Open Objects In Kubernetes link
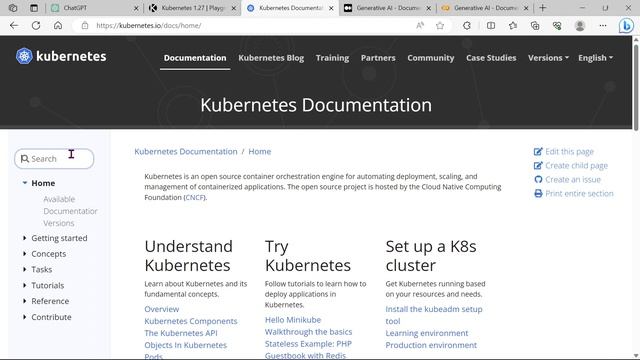Screen dimensions: 640x360 [185, 345]
